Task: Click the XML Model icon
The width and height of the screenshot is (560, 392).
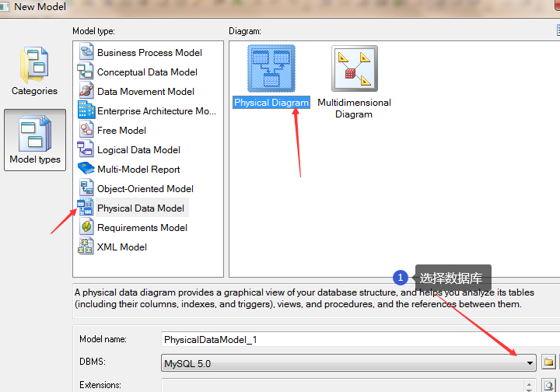Action: (85, 247)
